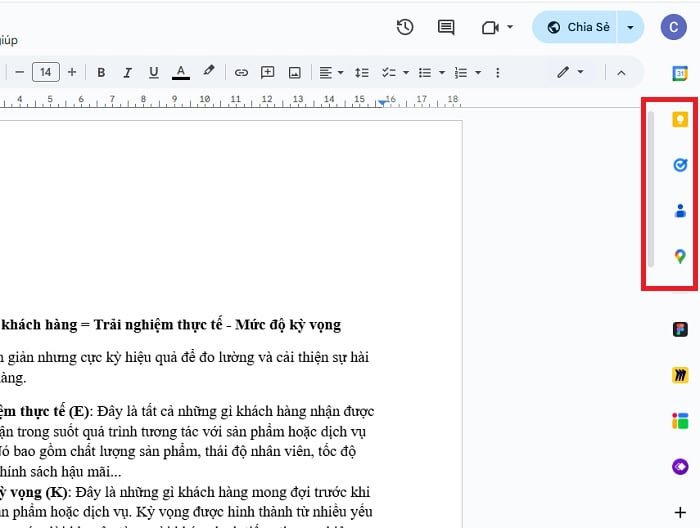Open the editing mode pencil dropdown
The width and height of the screenshot is (700, 528).
[x=570, y=72]
